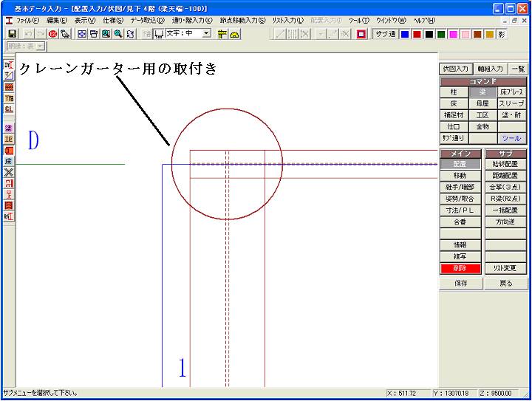
Task: Click the 戻る button
Action: click(x=506, y=283)
